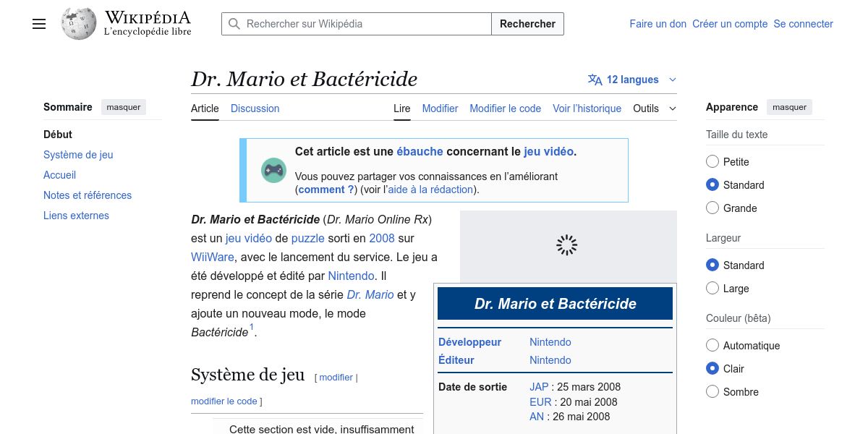Open aide à la rédaction link
The width and height of the screenshot is (868, 434).
pos(430,190)
